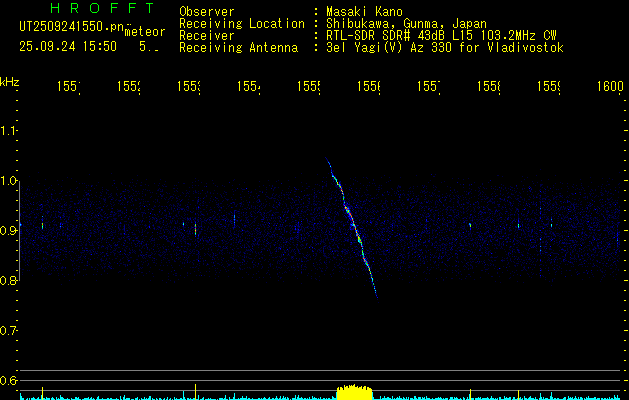Click the 0.6 level label at bottom

tap(9, 380)
